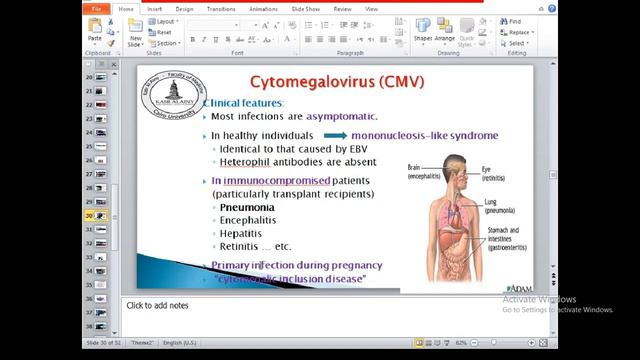Open the Change Case dropdown
This screenshot has height=360, width=640.
(268, 40)
